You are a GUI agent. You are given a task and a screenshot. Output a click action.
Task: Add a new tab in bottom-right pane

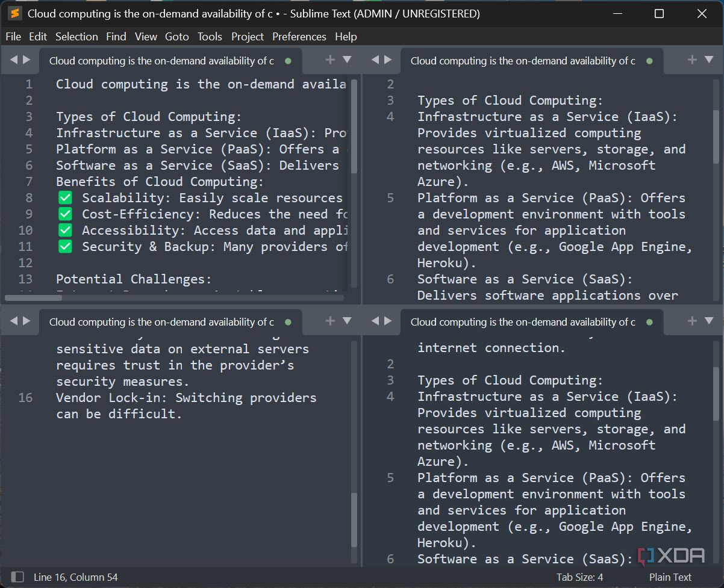(x=691, y=321)
